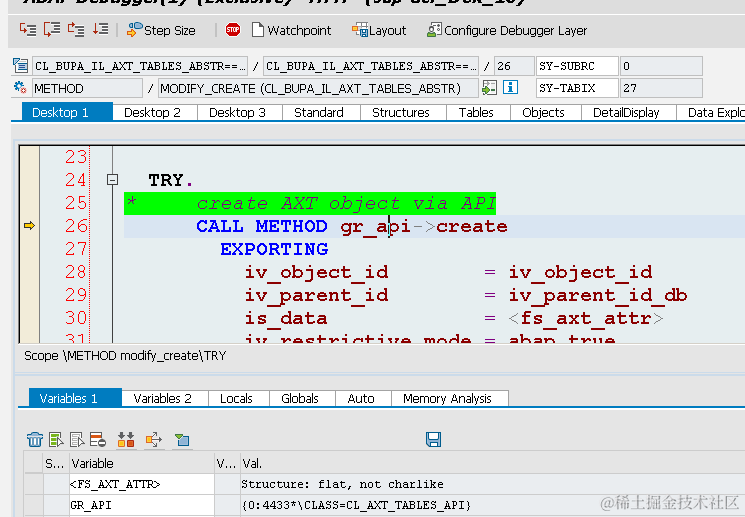
Task: Select the Memory Analysis tab
Action: [x=449, y=398]
